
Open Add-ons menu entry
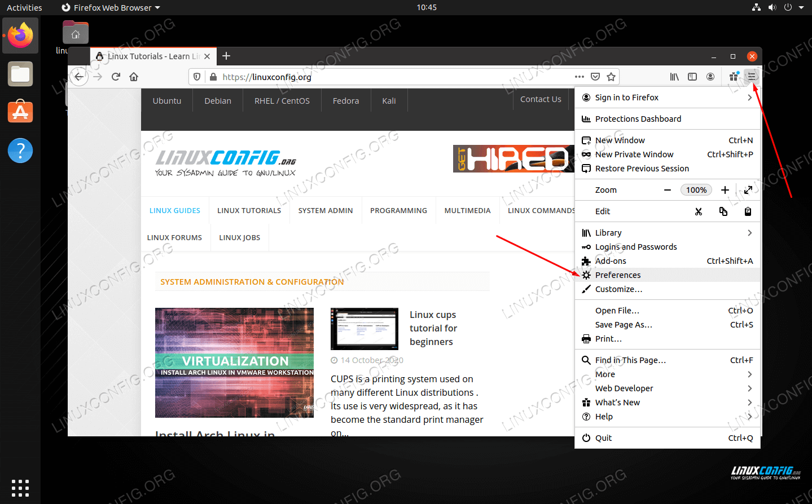668,261
